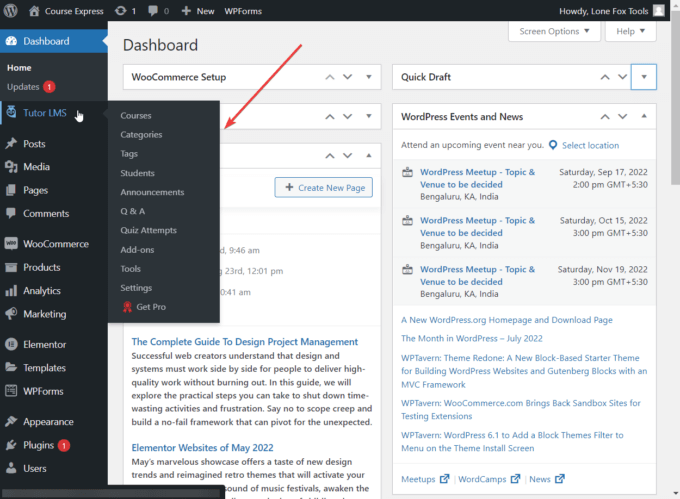Click the plus New icon in admin bar

pyautogui.click(x=186, y=11)
